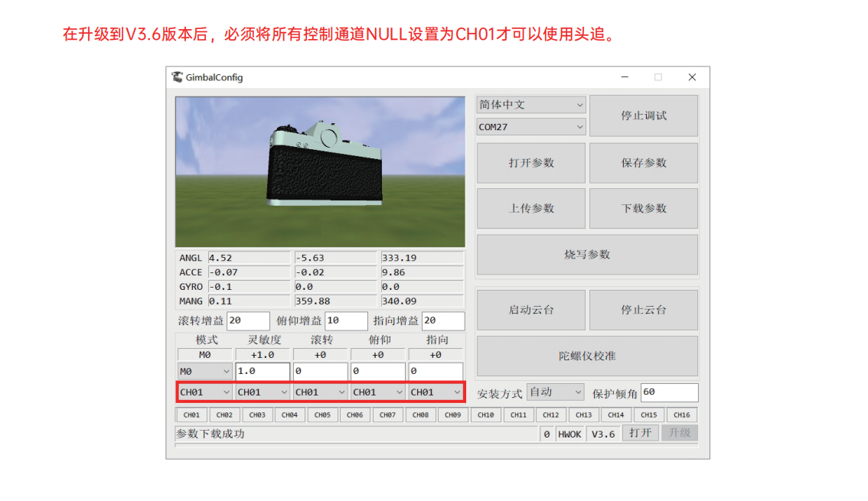
Task: Click the CH08 channel indicator
Action: pos(420,415)
